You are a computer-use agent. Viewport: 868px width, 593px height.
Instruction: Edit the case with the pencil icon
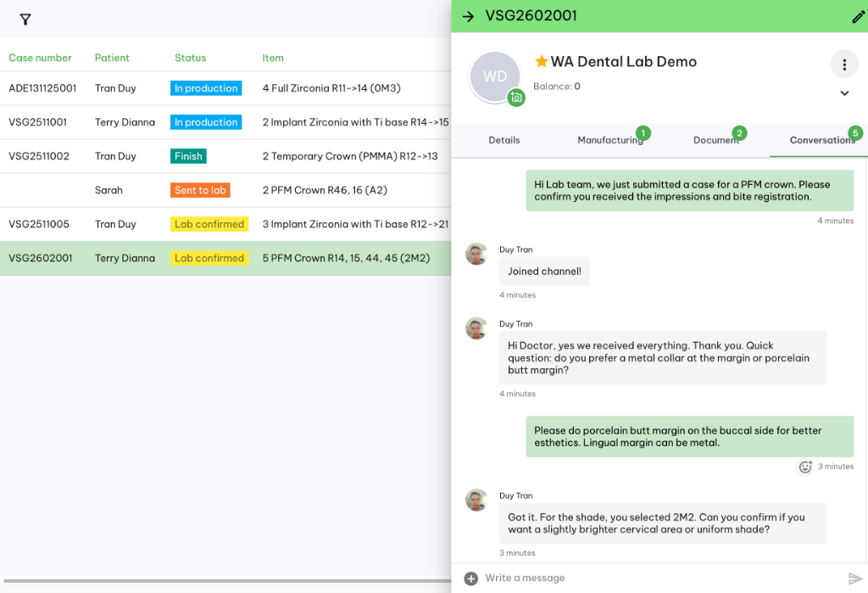click(x=858, y=15)
